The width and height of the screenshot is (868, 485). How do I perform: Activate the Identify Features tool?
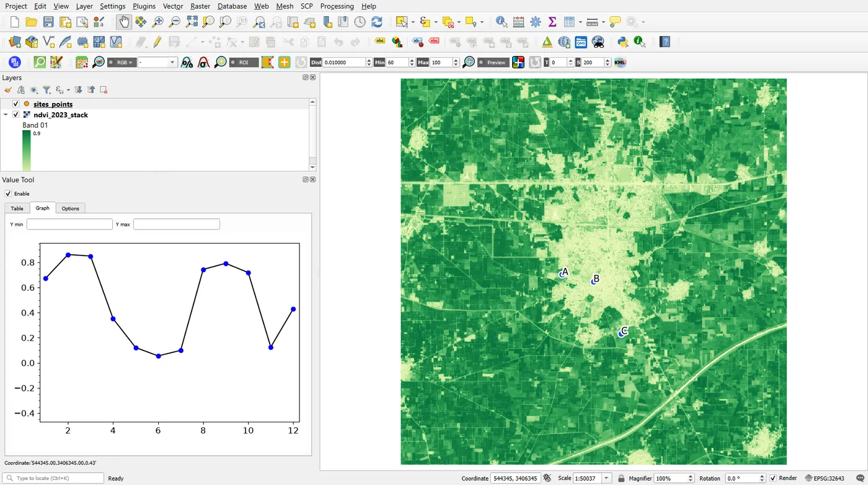(x=502, y=22)
